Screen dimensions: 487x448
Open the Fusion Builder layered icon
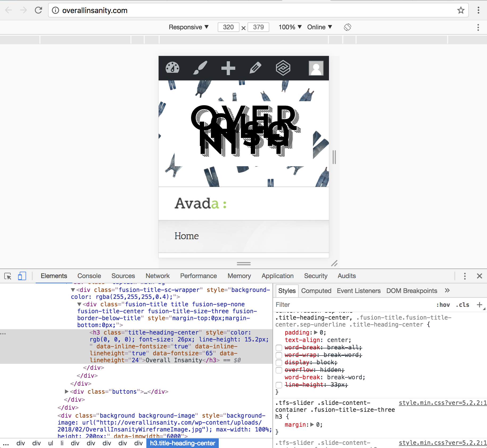(x=283, y=68)
